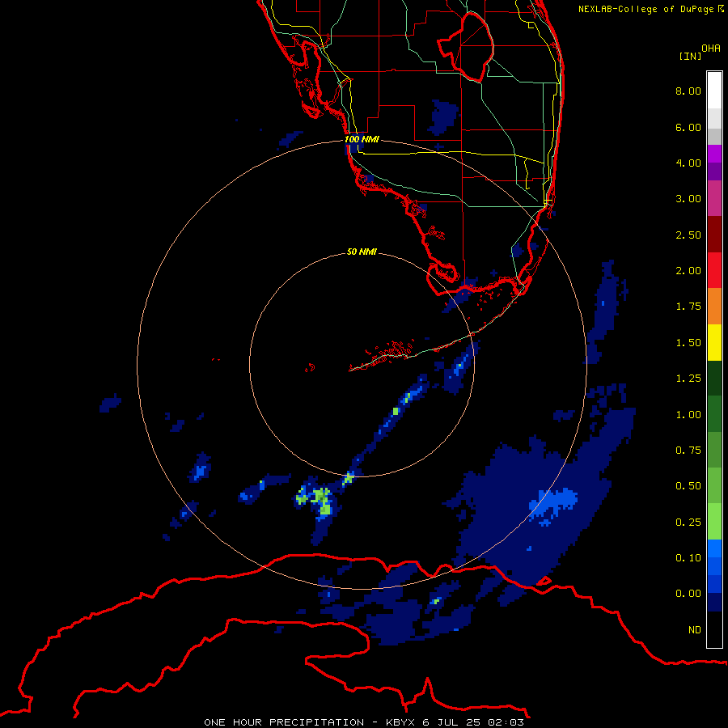Select the orange color scale swatch
Image resolution: width=728 pixels, height=728 pixels.
(714, 307)
